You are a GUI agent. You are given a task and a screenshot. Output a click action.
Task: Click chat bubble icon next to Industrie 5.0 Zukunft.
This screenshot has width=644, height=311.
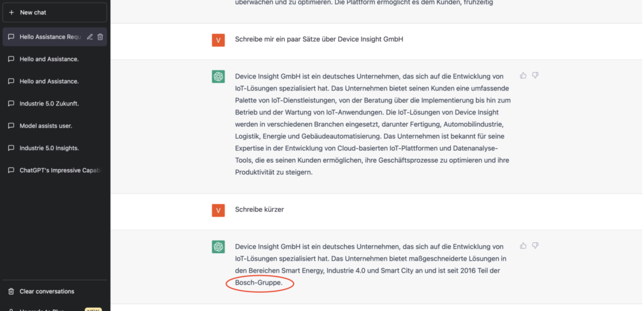pyautogui.click(x=11, y=104)
